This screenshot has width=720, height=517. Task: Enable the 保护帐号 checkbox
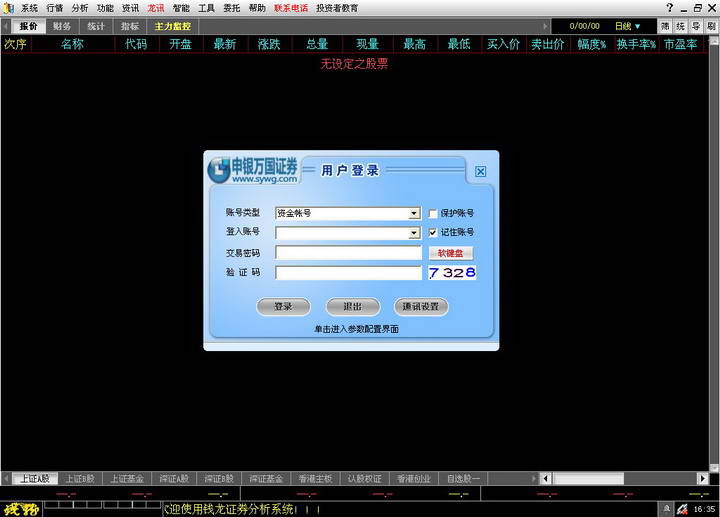pos(433,213)
